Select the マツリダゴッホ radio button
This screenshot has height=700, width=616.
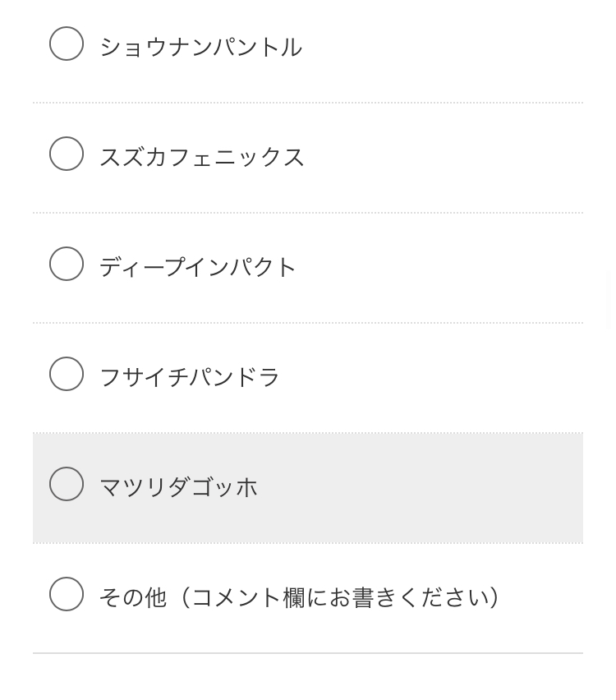pyautogui.click(x=67, y=485)
